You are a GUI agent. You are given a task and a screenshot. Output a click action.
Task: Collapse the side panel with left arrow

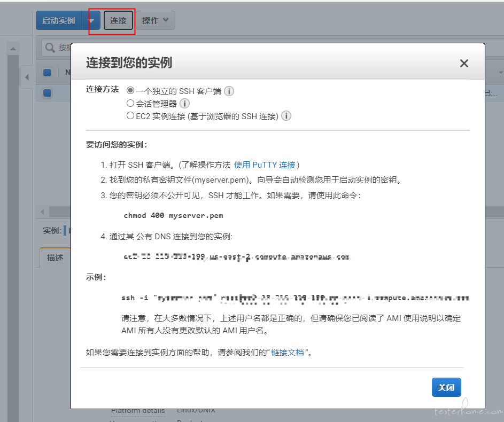coord(27,77)
